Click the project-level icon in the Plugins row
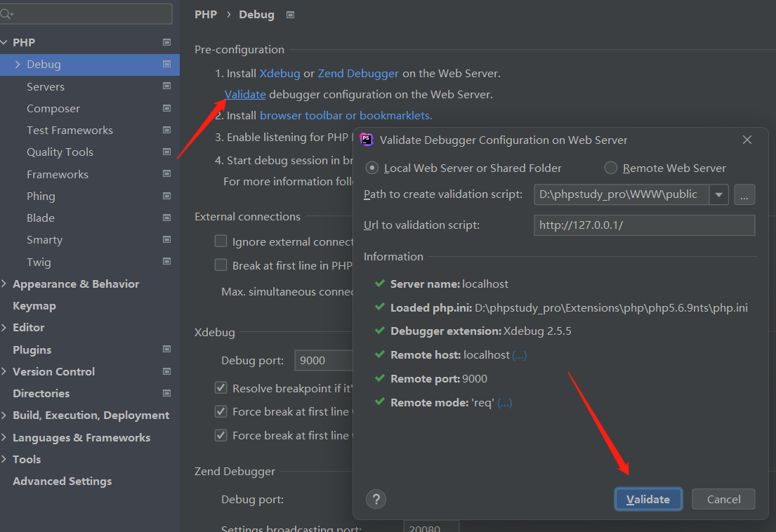 (x=166, y=349)
